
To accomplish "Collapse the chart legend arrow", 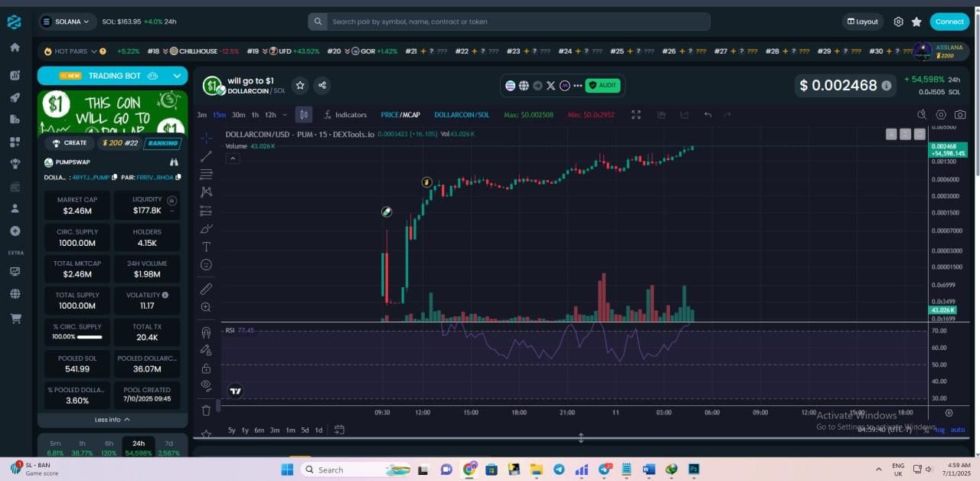I will [233, 159].
